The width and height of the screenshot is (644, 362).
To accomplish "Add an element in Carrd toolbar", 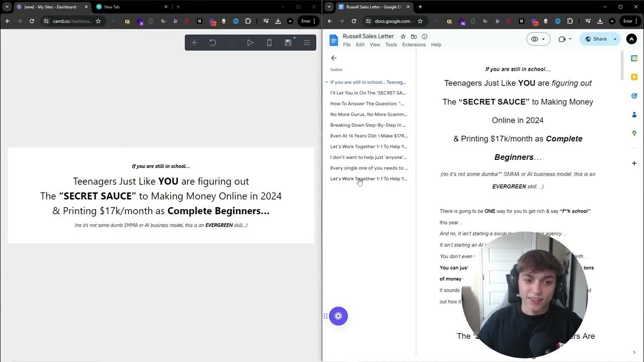I will (x=194, y=43).
